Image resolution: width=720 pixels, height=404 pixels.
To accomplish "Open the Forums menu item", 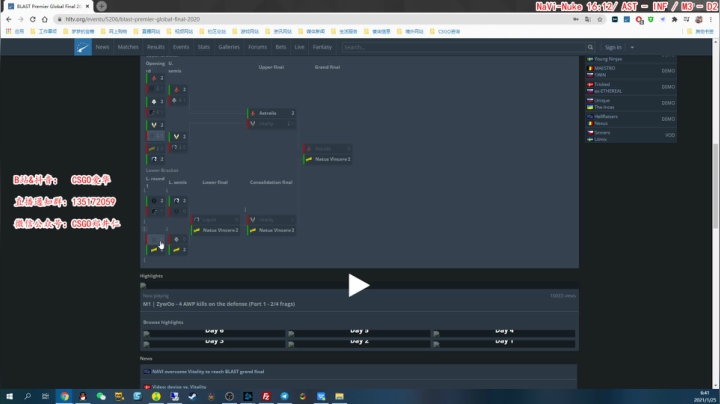I will tap(258, 47).
